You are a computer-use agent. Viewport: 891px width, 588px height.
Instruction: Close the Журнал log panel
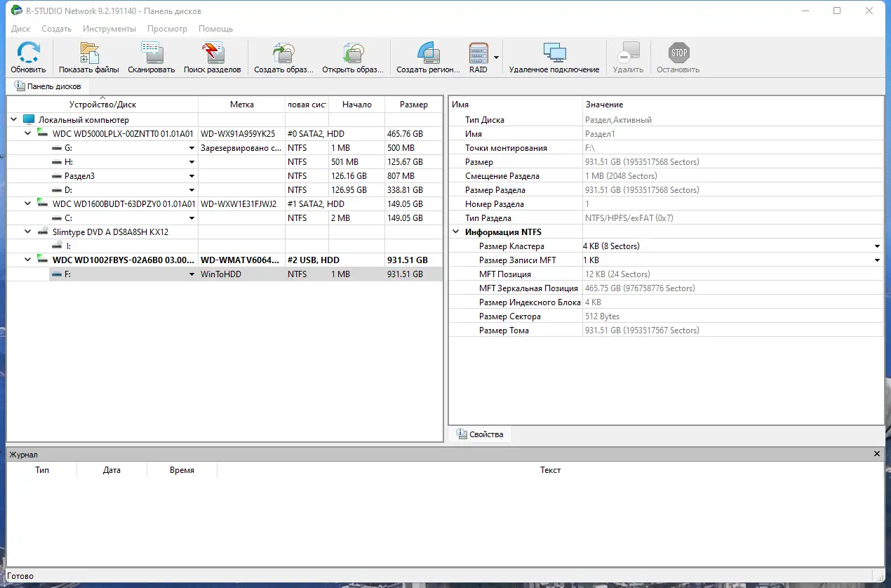(x=877, y=455)
